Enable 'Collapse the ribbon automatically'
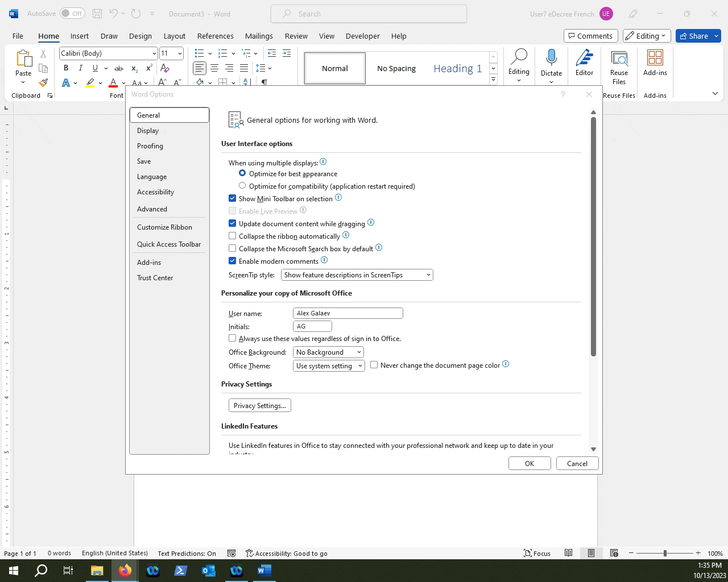The image size is (728, 582). [x=233, y=236]
